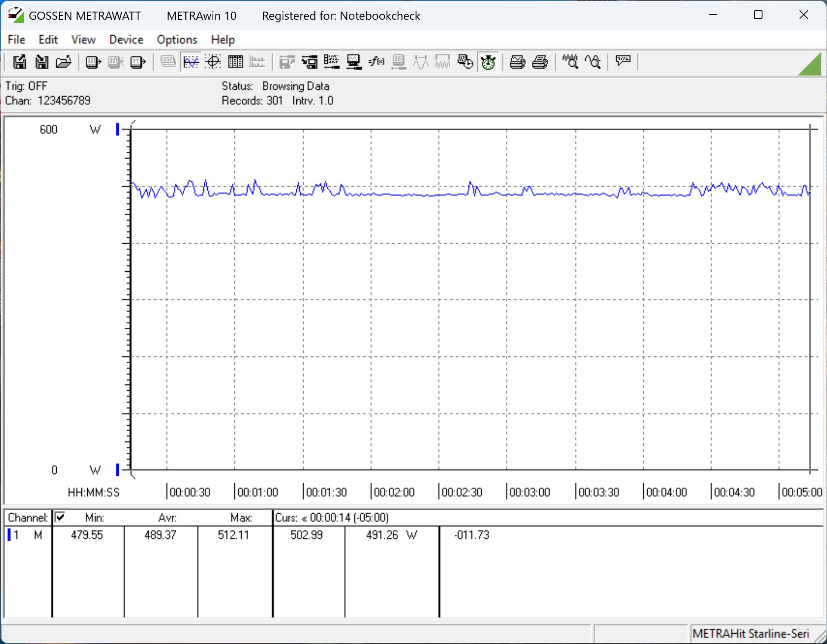Image resolution: width=827 pixels, height=644 pixels.
Task: Open the File menu
Action: [16, 40]
